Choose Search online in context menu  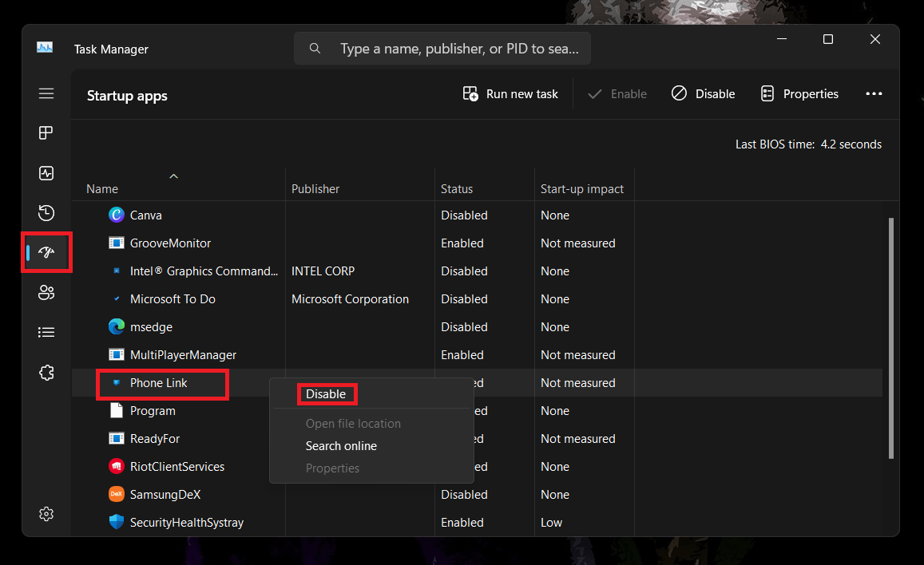pyautogui.click(x=341, y=445)
